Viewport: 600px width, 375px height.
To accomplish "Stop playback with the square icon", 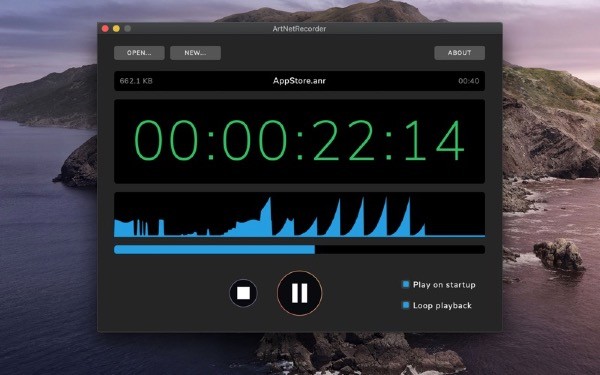I will click(x=243, y=293).
